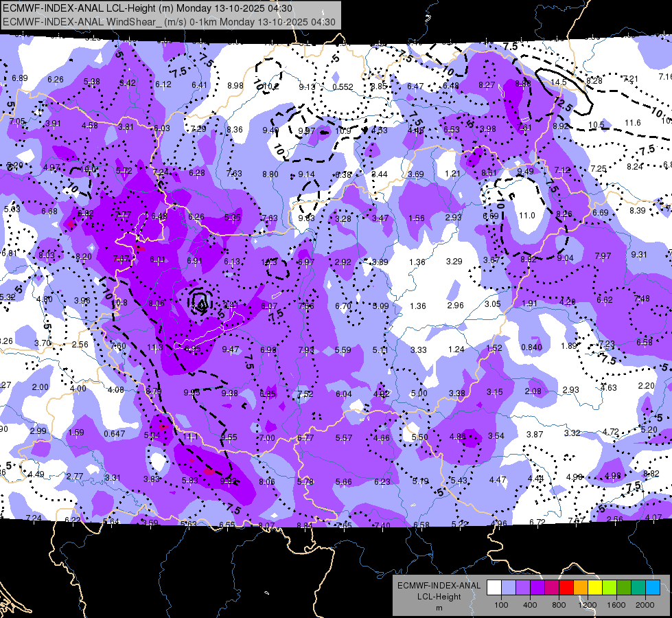672x618 pixels.
Task: Click the light blue legend swatch
Action: pyautogui.click(x=653, y=588)
